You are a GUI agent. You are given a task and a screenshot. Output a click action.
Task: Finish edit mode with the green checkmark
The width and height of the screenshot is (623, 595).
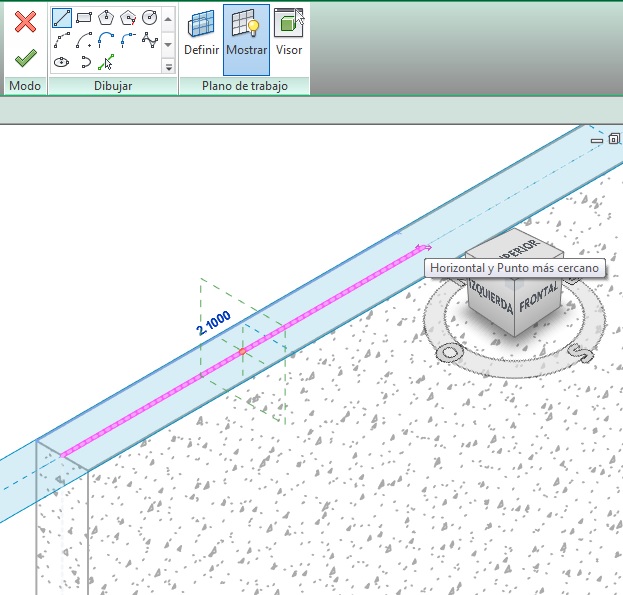pyautogui.click(x=25, y=58)
